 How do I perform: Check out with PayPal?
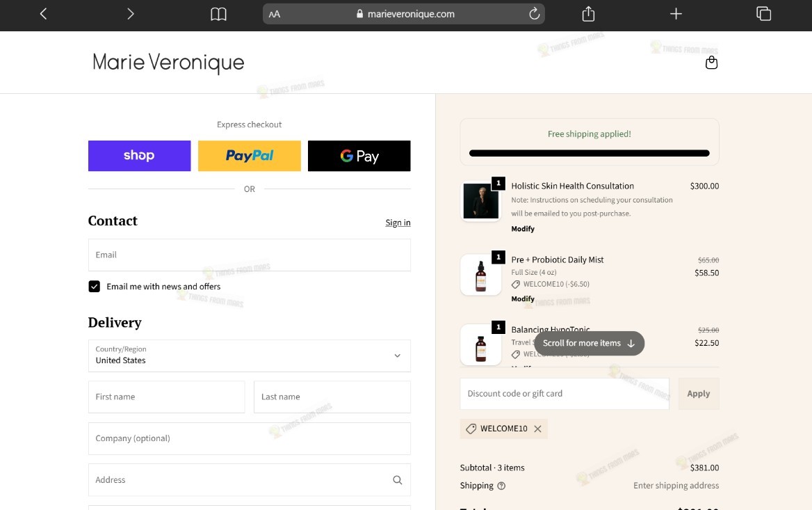pos(249,155)
